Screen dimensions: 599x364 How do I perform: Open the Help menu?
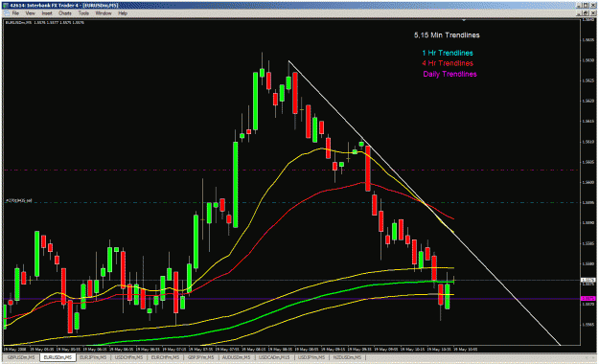[x=123, y=13]
